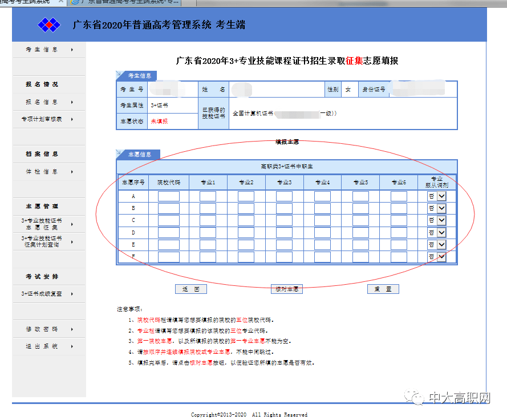
Task: Click the 志愿信息 section tab header
Action: (139, 154)
